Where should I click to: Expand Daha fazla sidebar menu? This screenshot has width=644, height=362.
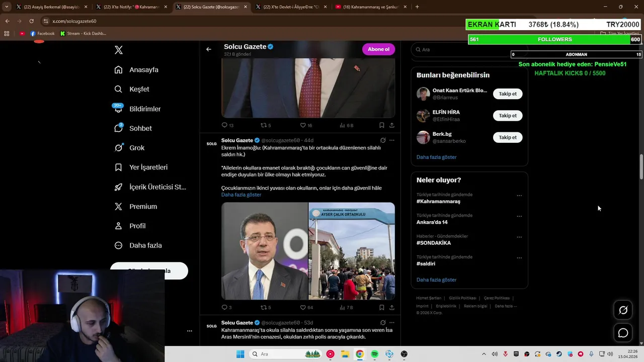click(x=138, y=245)
